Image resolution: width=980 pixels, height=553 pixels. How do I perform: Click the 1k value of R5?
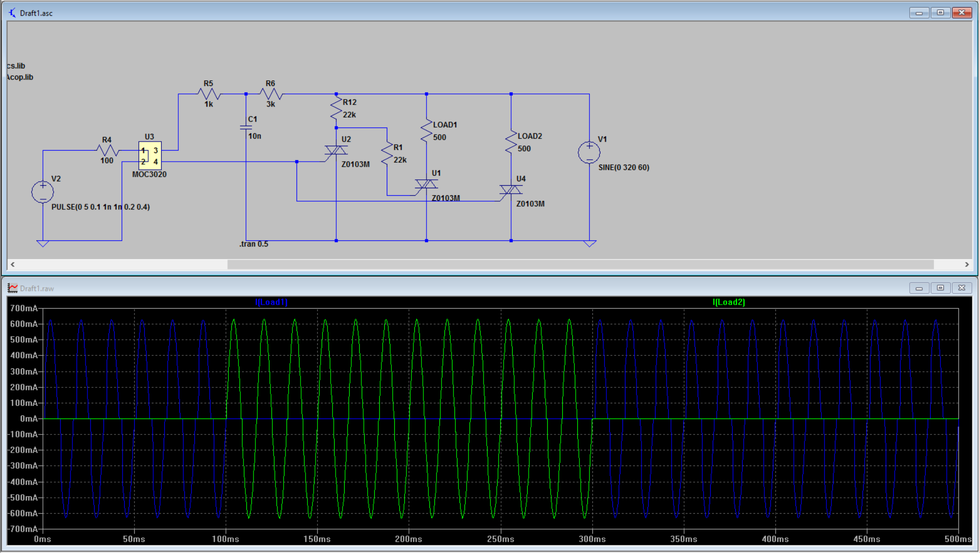pos(208,104)
